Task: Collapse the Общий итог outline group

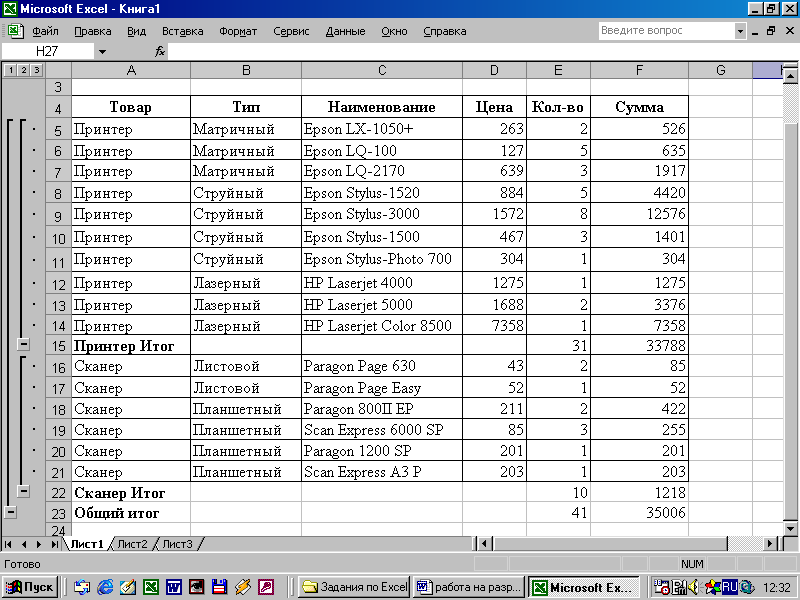Action: [10, 512]
